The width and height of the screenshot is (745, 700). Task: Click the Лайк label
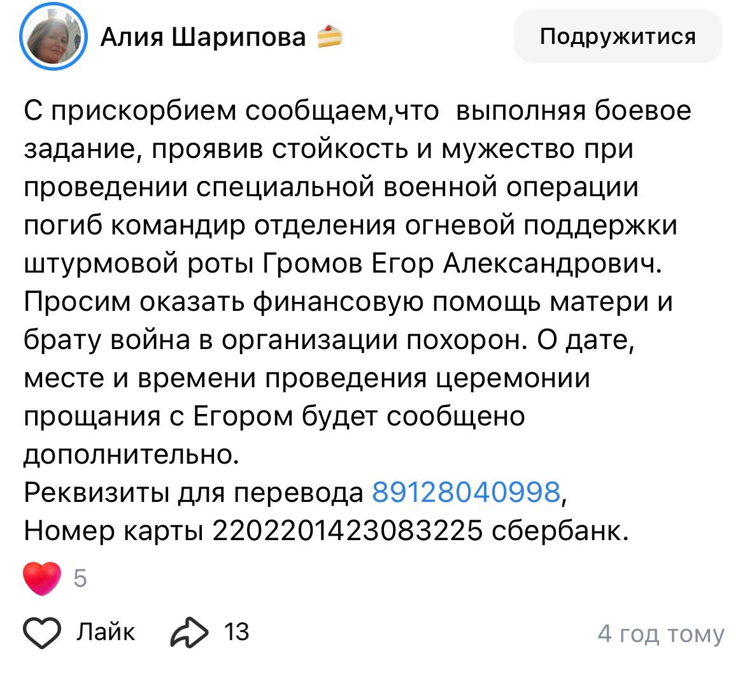[x=106, y=632]
